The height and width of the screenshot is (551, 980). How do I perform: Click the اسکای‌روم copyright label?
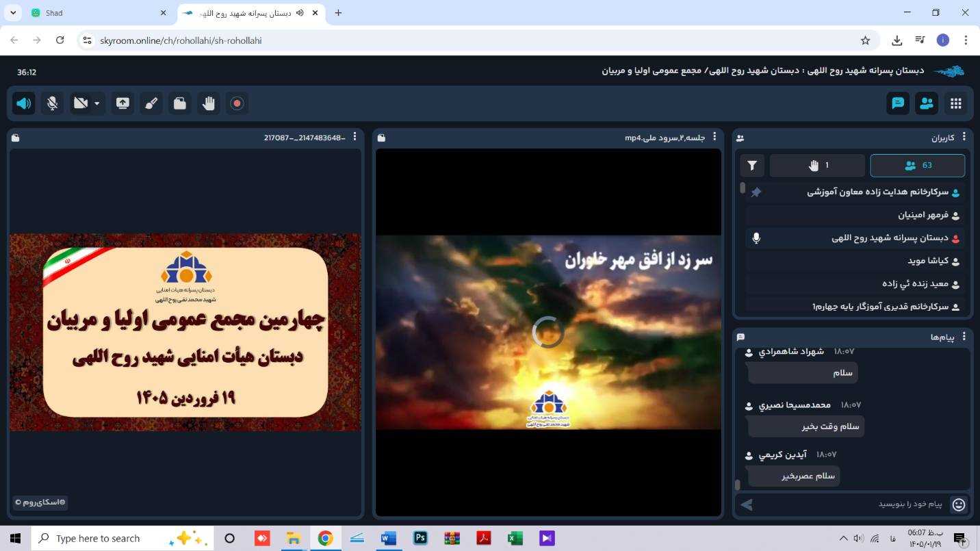point(40,502)
